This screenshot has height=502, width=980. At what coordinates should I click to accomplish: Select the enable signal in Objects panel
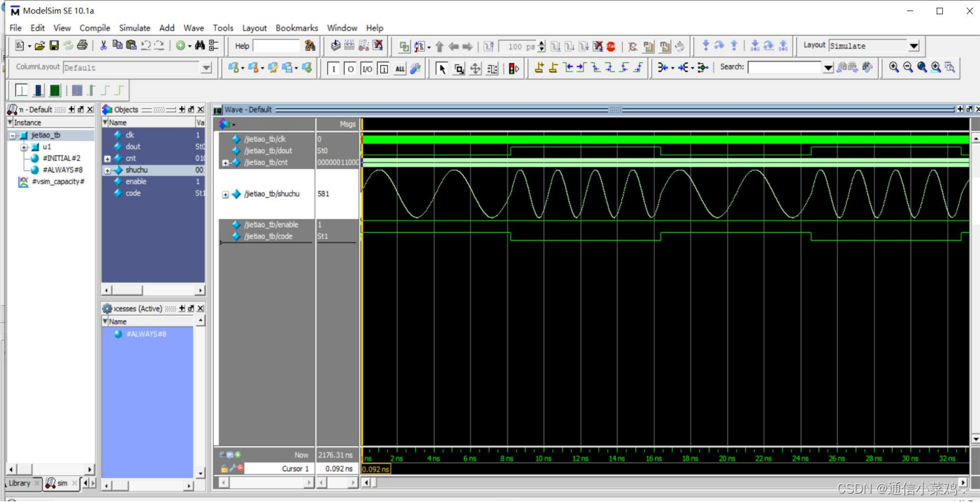[136, 182]
